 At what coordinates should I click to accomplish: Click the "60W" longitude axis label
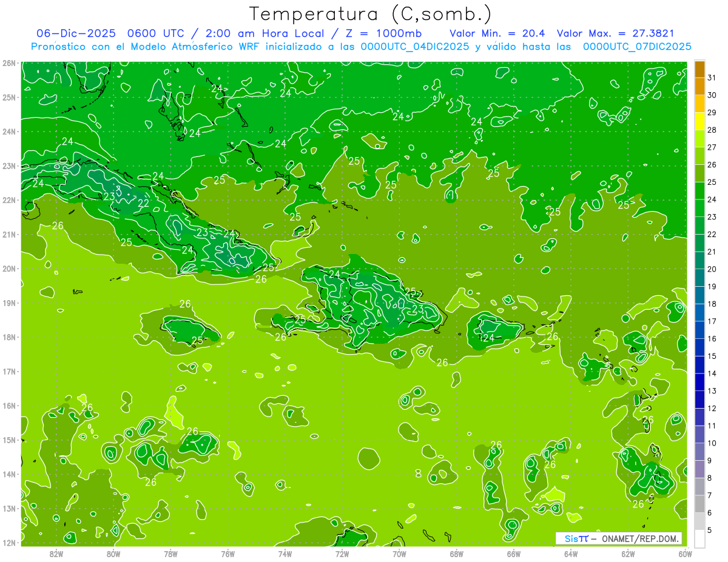coord(685,554)
